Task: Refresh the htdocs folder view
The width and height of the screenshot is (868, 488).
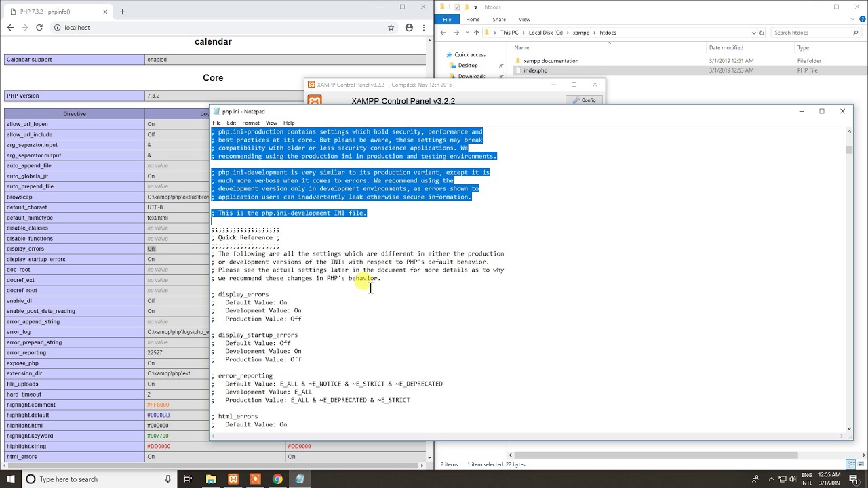Action: [x=762, y=33]
